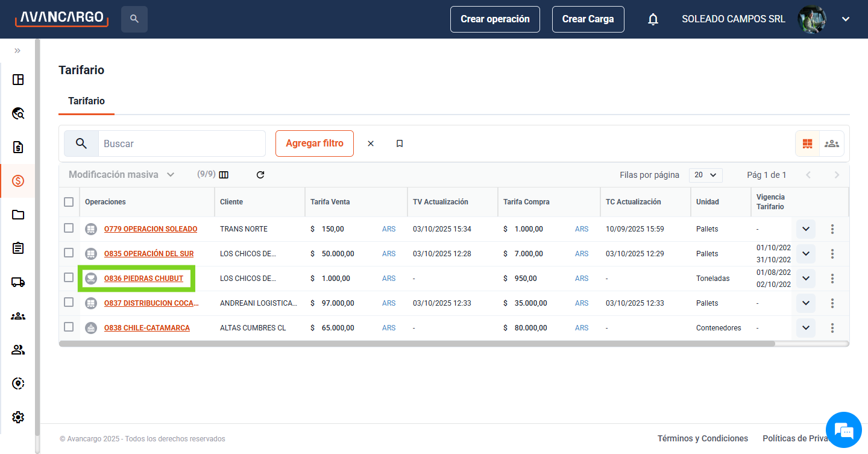
Task: Click the refresh table icon
Action: [260, 175]
